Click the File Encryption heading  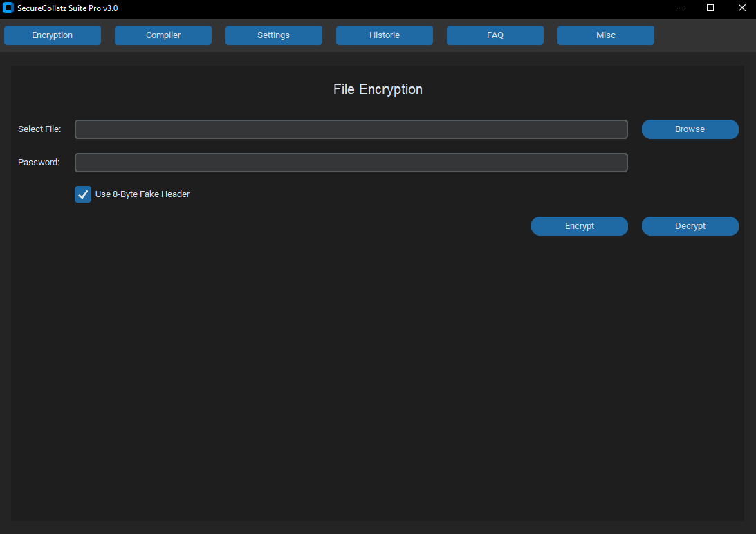(378, 89)
